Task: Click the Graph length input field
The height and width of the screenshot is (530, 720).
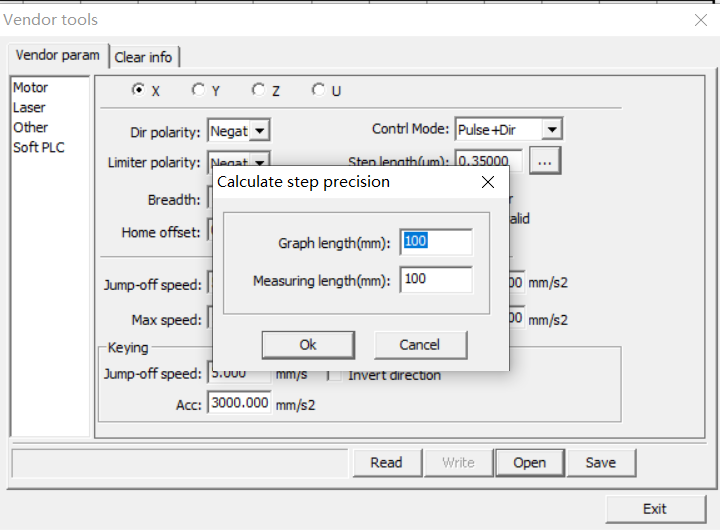Action: click(436, 242)
